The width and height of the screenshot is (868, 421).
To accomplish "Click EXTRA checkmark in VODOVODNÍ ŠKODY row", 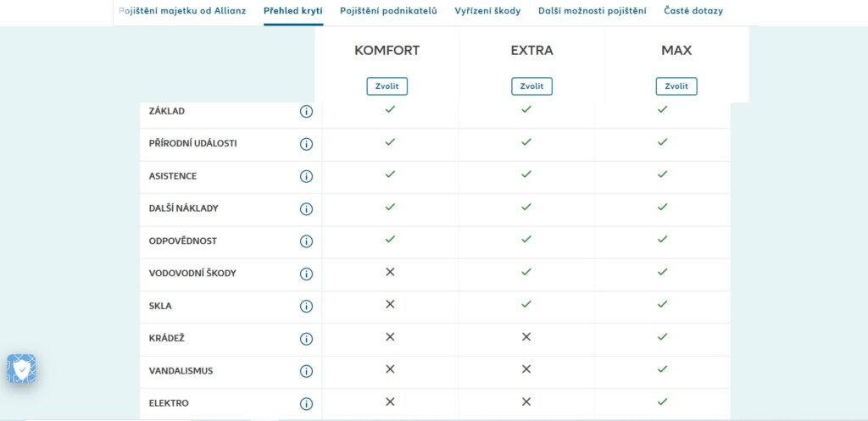I will click(526, 272).
